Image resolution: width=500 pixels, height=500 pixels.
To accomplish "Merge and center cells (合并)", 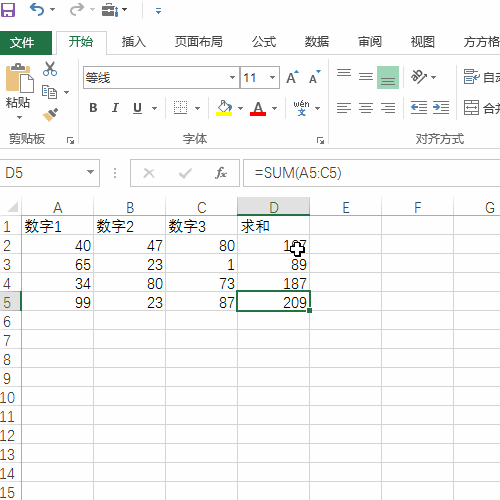I will click(x=482, y=108).
